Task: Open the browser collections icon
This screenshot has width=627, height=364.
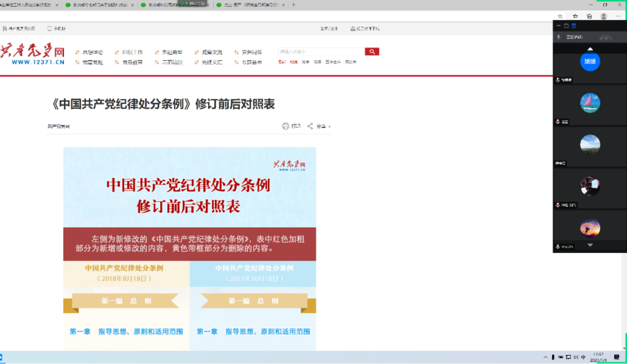Action: (589, 16)
